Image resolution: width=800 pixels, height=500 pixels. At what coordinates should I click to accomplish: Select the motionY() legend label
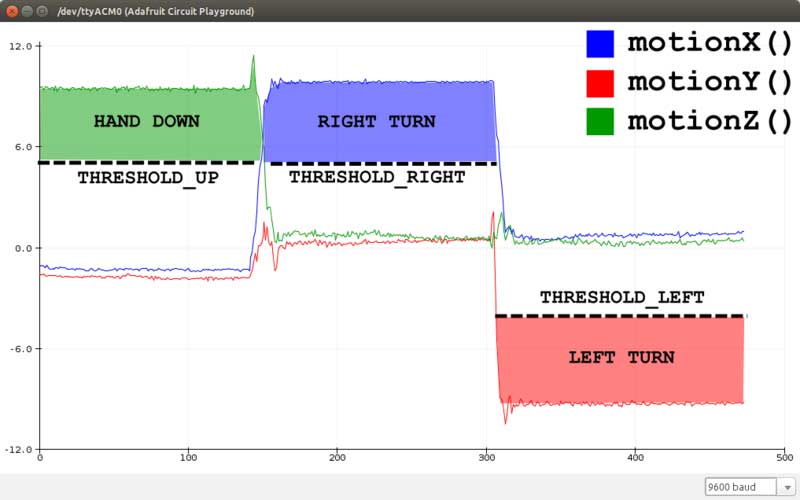click(x=708, y=83)
